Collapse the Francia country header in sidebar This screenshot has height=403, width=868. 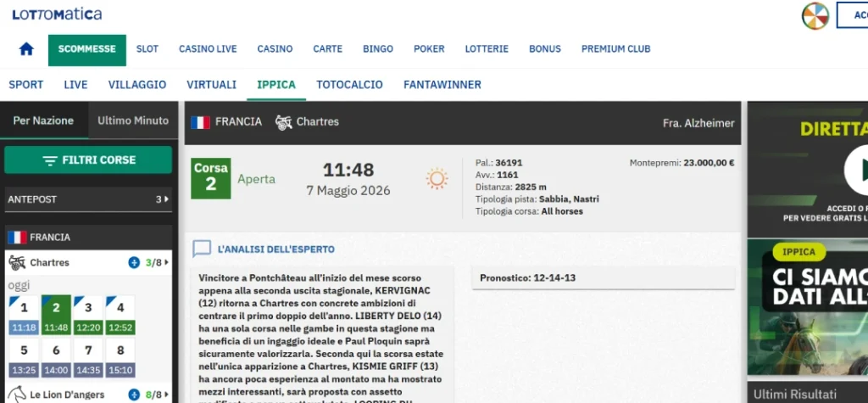88,238
